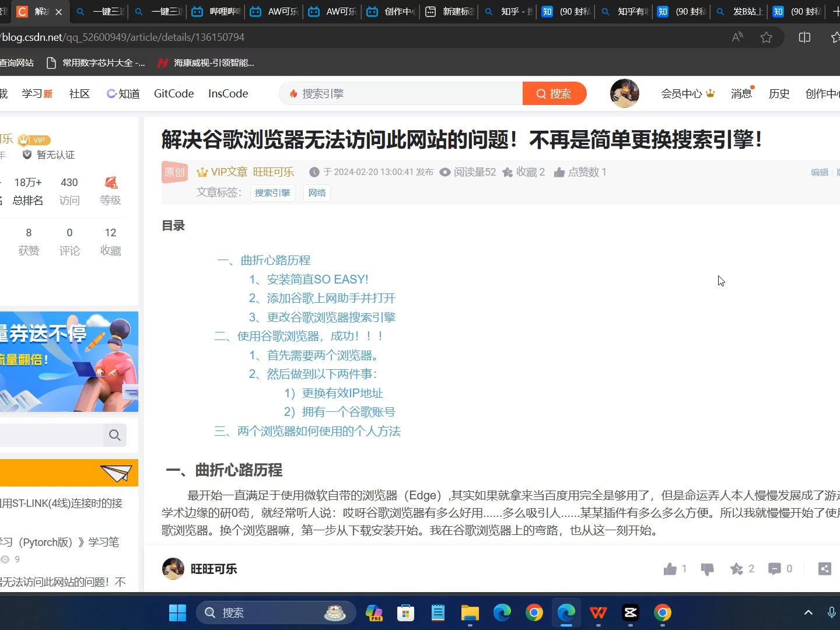Open CapCut from the taskbar
The height and width of the screenshot is (630, 840).
coord(630,612)
